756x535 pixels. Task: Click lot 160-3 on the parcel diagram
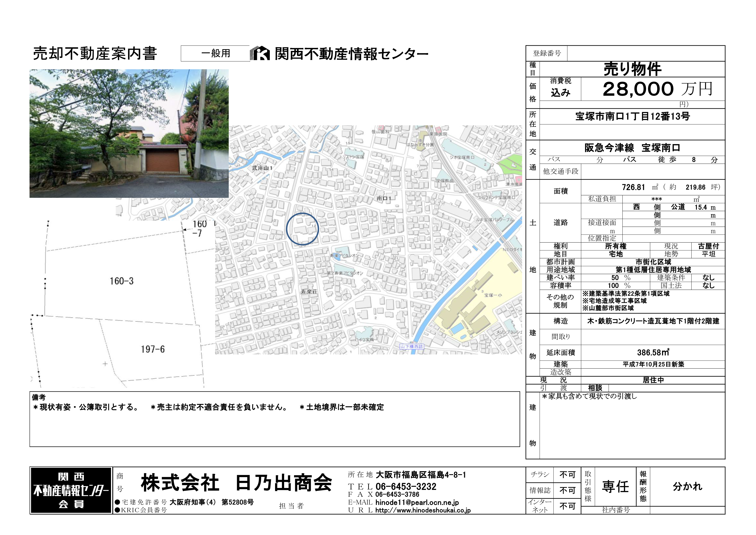[122, 281]
